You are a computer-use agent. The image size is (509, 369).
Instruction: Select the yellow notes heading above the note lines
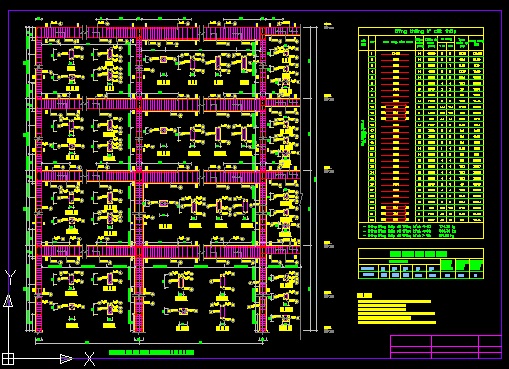tap(364, 295)
